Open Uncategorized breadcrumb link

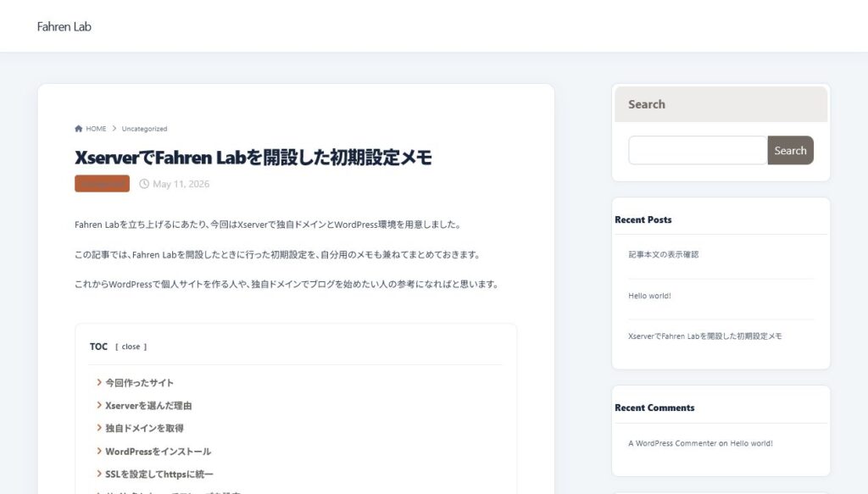144,128
